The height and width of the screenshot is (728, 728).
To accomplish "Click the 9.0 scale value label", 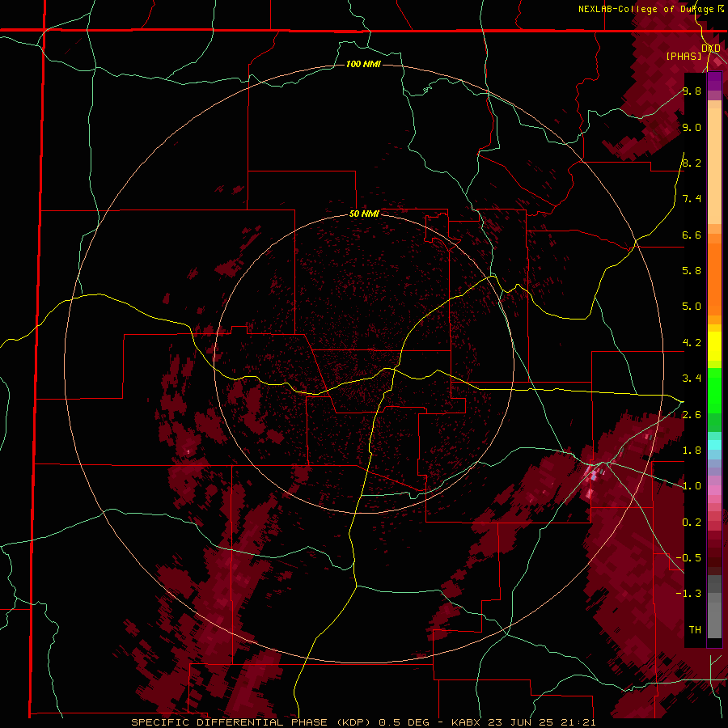I will 692,127.
